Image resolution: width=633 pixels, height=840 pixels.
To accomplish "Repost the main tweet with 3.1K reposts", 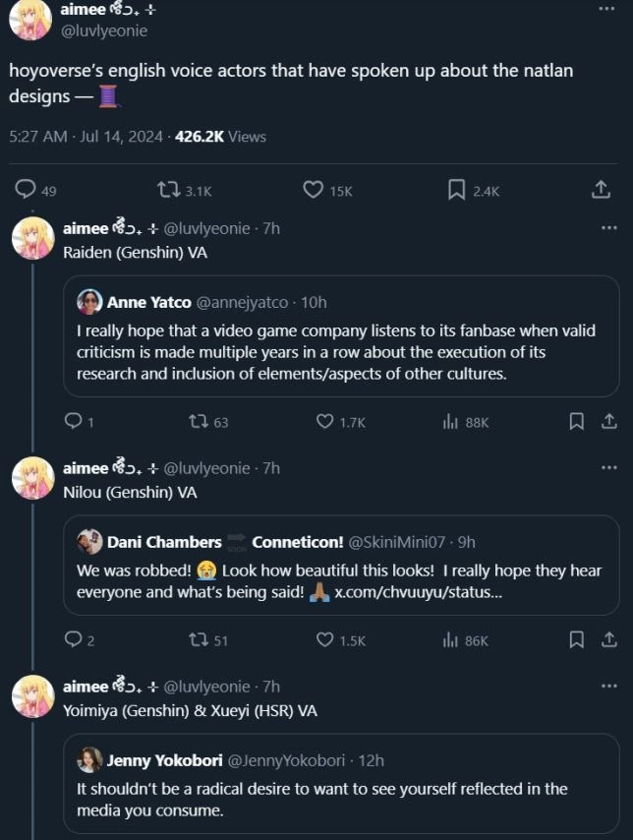I will (x=169, y=190).
